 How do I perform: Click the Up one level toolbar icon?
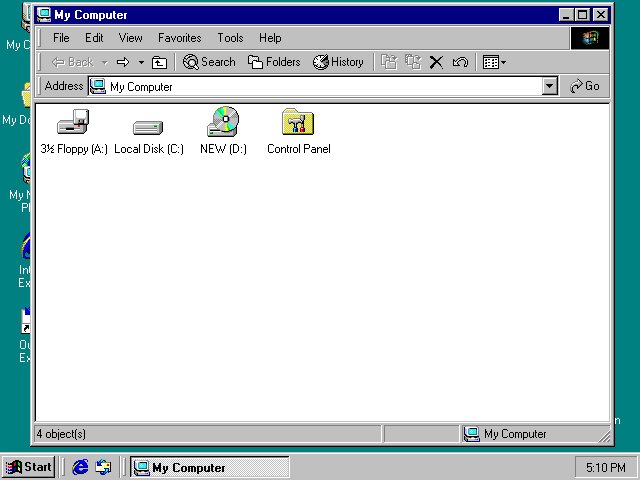coord(159,62)
